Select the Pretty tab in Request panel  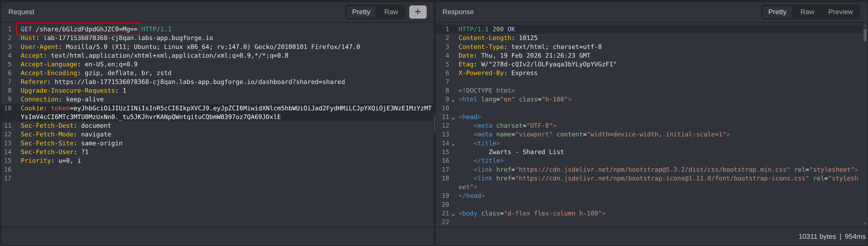pyautogui.click(x=361, y=12)
